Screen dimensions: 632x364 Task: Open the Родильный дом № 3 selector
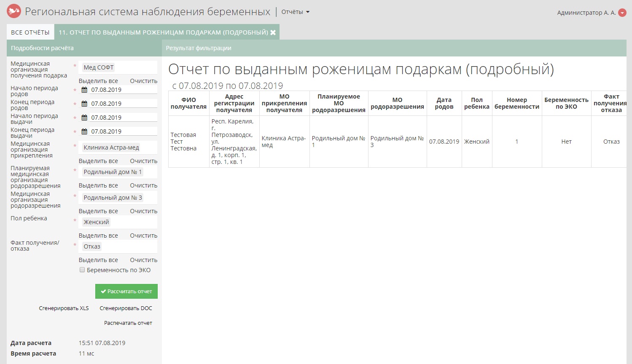pyautogui.click(x=118, y=198)
